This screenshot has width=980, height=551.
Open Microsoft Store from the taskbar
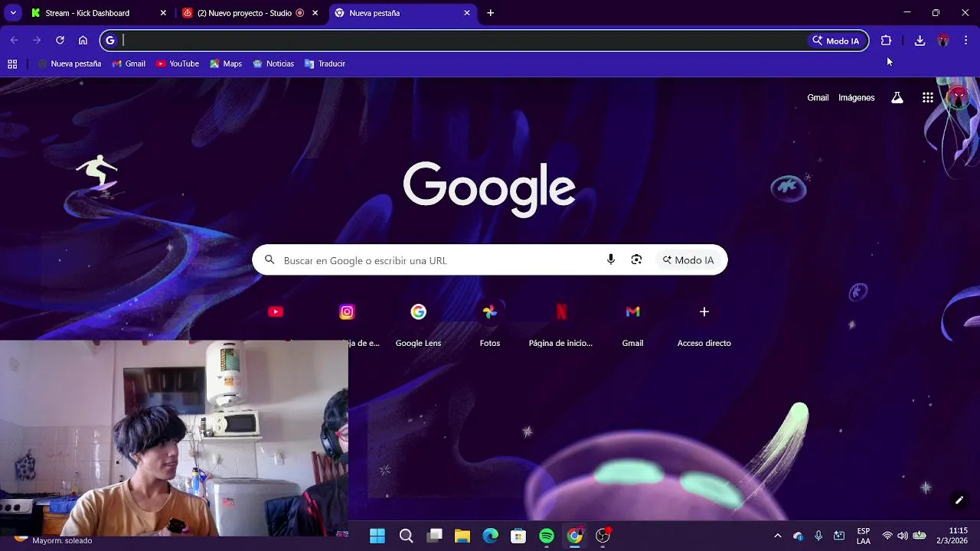pyautogui.click(x=518, y=536)
